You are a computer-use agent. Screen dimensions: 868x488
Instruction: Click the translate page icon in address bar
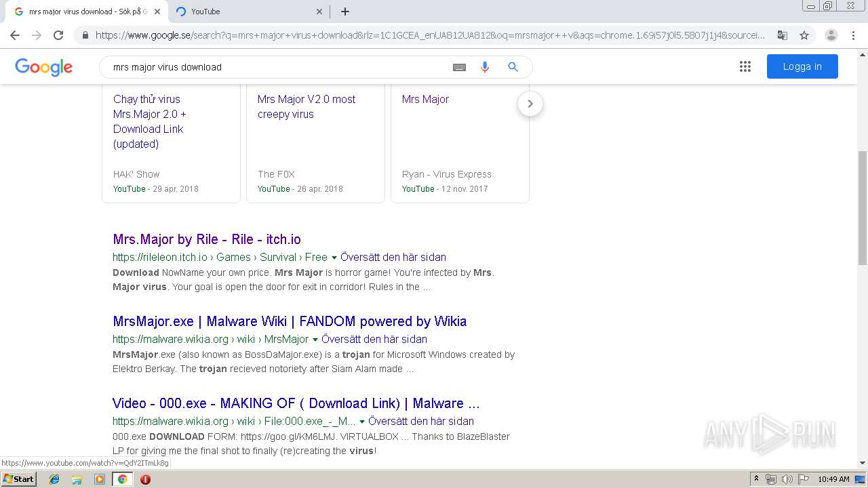pyautogui.click(x=782, y=35)
